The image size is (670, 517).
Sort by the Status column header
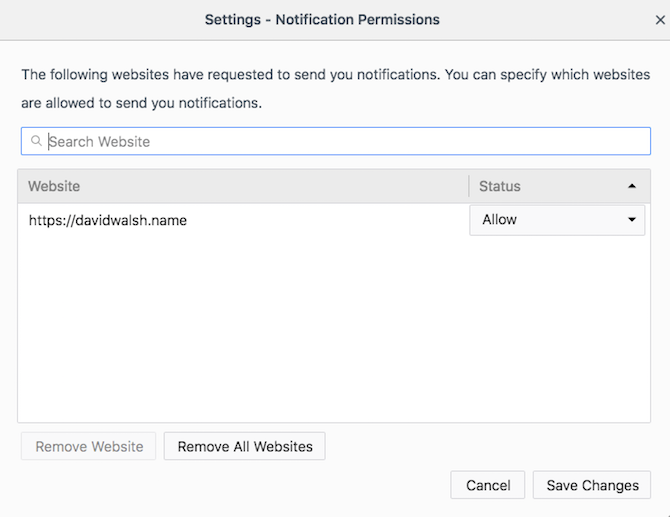(560, 186)
